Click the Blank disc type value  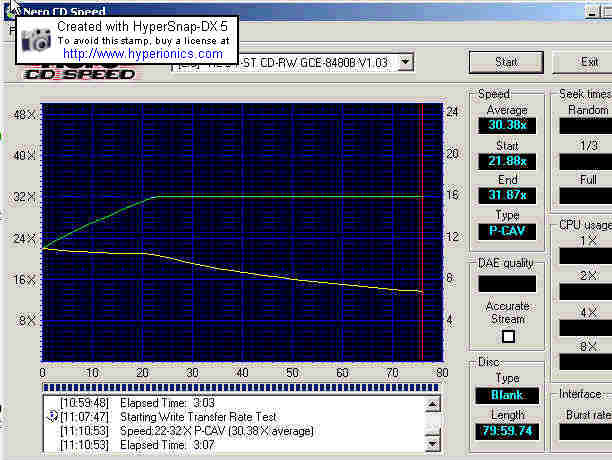[507, 395]
